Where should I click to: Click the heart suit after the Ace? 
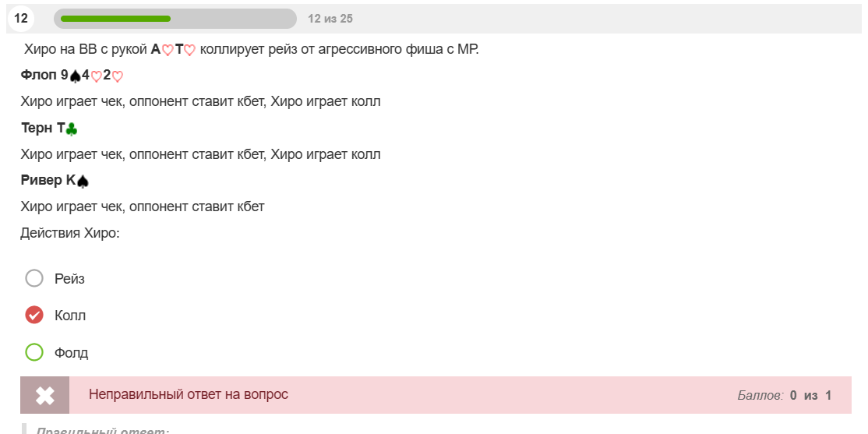(x=168, y=51)
